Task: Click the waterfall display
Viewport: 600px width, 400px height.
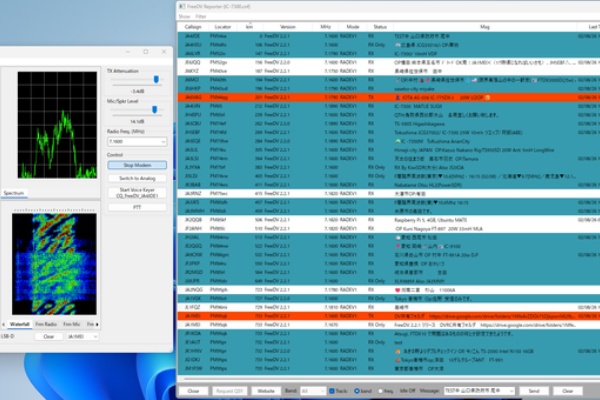Action: click(54, 264)
